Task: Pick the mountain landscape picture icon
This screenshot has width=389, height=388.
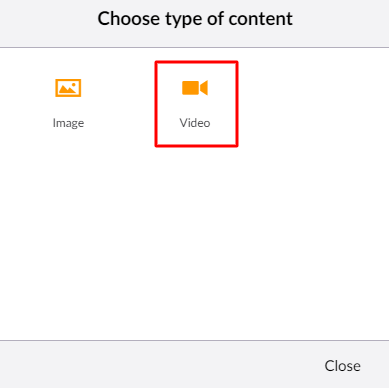Action: pyautogui.click(x=68, y=88)
